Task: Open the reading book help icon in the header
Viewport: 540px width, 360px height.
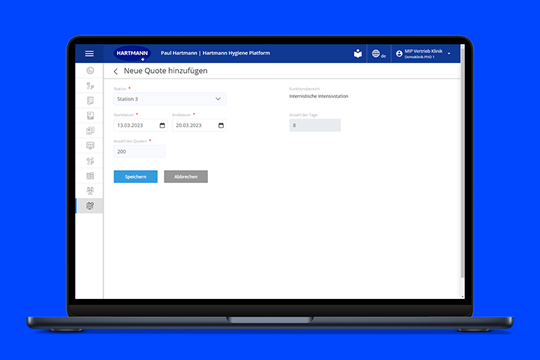Action: 358,54
